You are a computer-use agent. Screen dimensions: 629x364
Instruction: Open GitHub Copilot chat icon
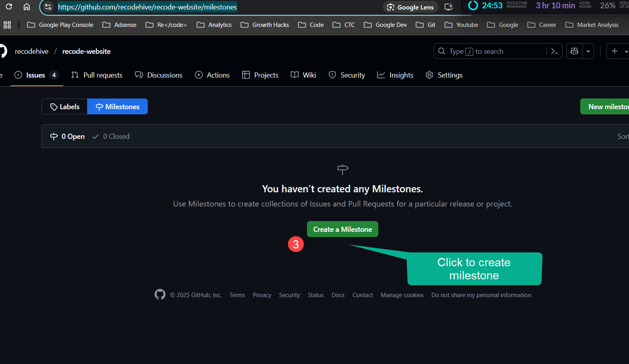click(574, 51)
